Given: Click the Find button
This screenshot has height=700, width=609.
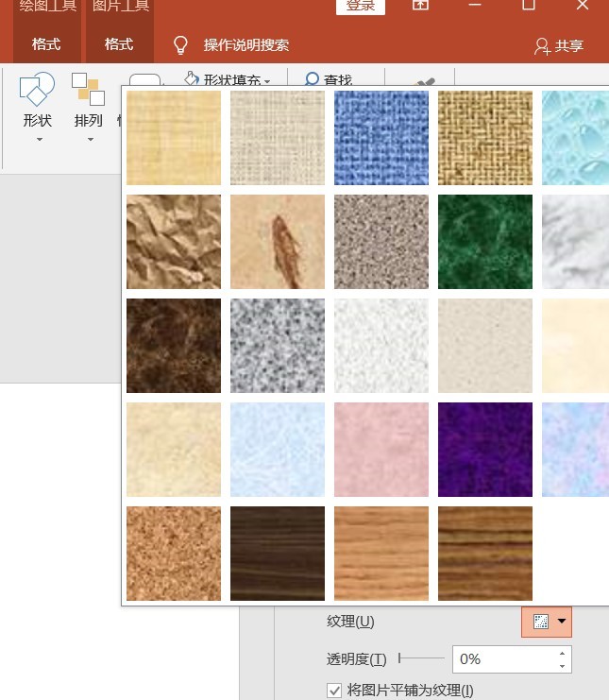Looking at the screenshot, I should point(329,79).
